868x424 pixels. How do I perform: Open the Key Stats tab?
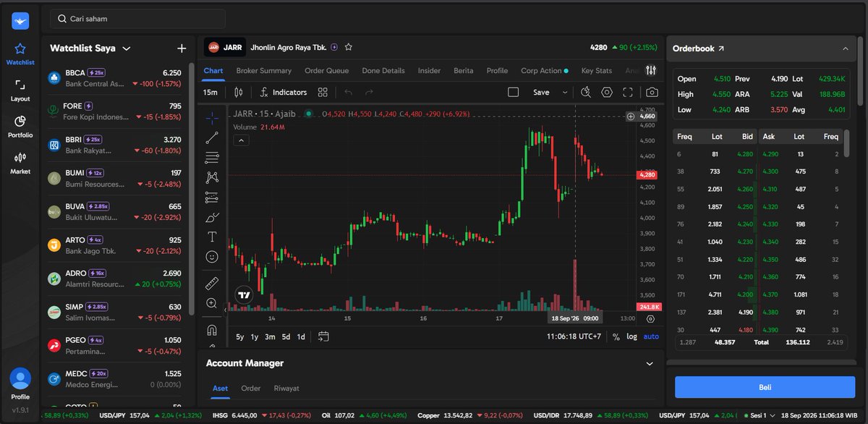pos(597,71)
